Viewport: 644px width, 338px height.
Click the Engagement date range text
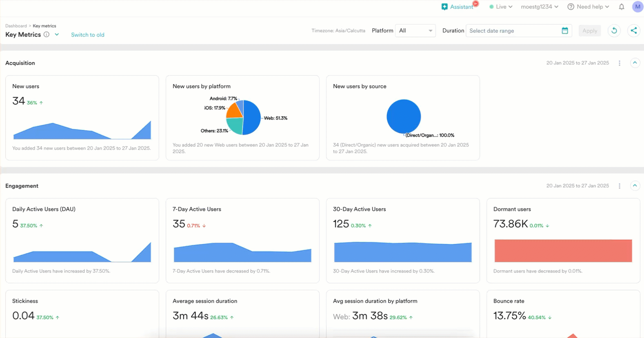pyautogui.click(x=577, y=186)
